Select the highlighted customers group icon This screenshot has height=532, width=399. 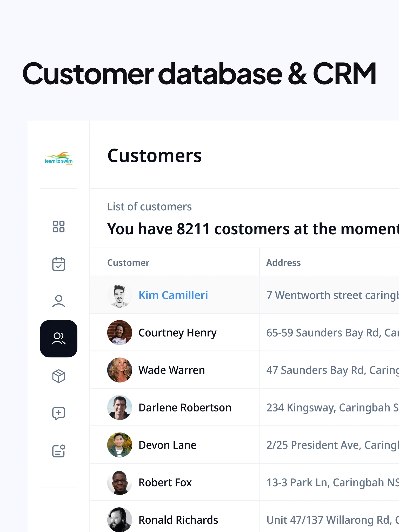(x=59, y=339)
